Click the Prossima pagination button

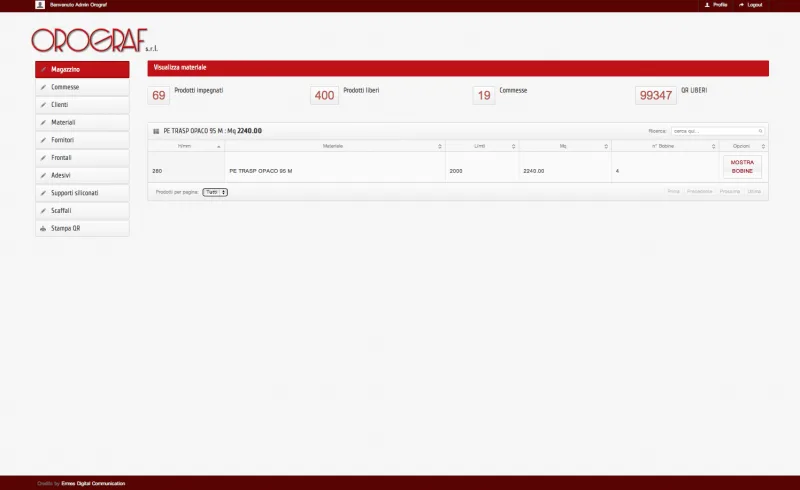click(730, 191)
